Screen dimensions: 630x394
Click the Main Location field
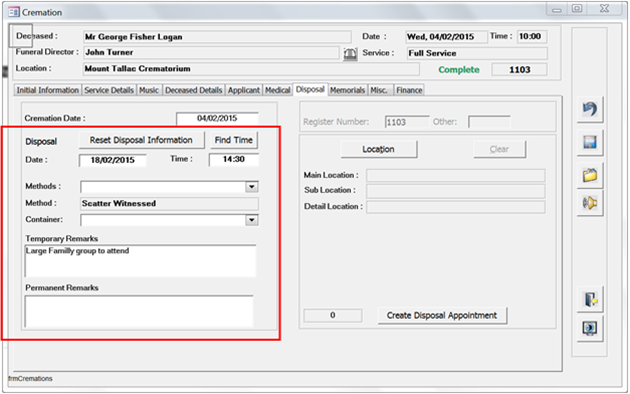[x=456, y=176]
